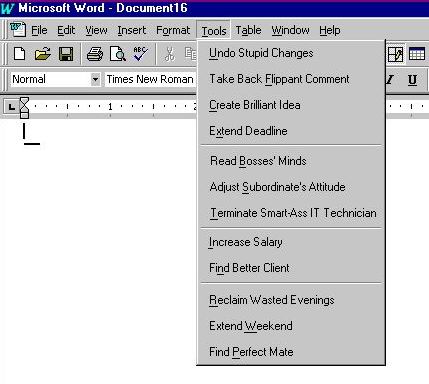
Task: Choose Adjust Subordinate's Attitude
Action: click(x=291, y=187)
